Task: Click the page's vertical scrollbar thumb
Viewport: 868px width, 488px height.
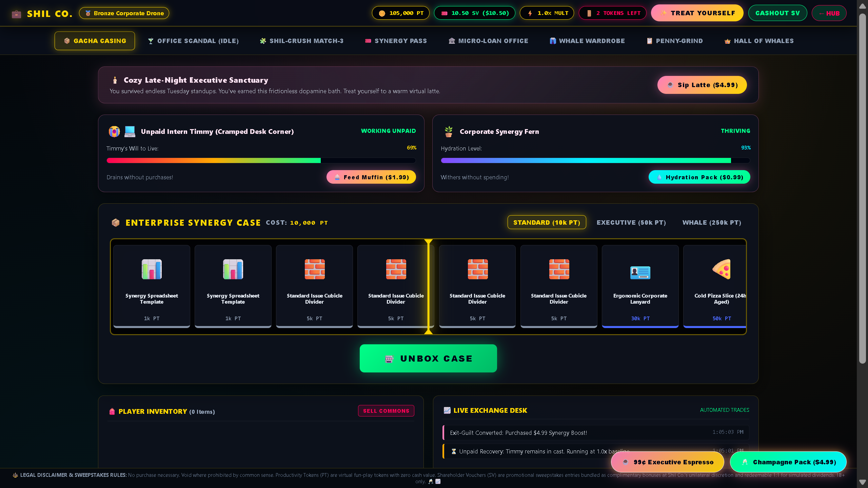Action: [863, 188]
